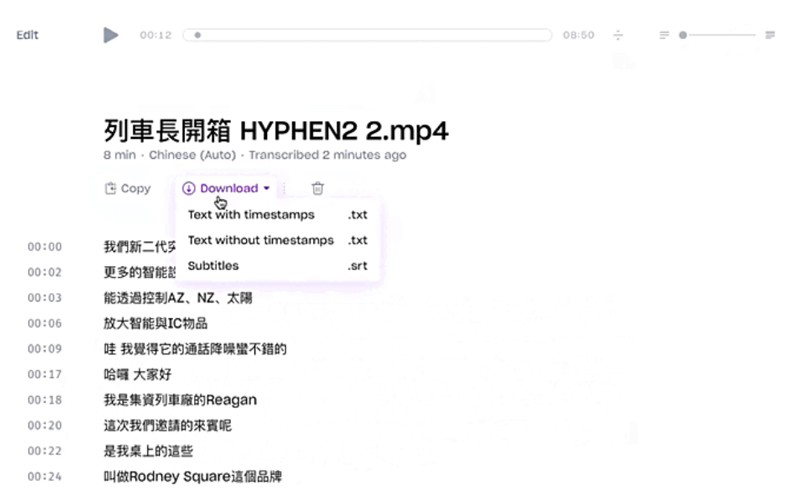Click transcript line mentioning Rodney Square

(199, 476)
